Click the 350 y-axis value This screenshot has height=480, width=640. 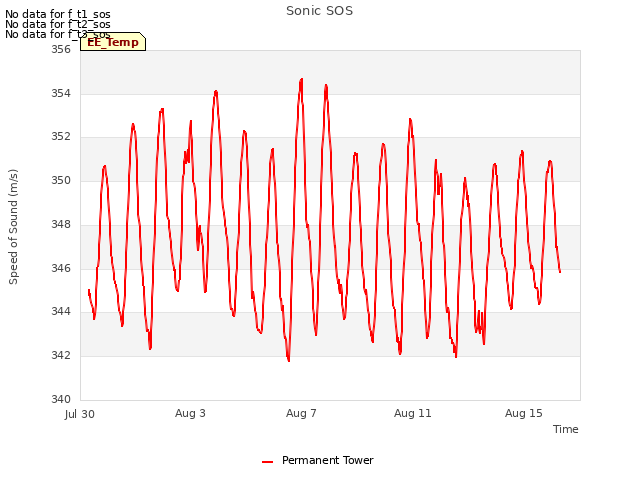coord(60,180)
